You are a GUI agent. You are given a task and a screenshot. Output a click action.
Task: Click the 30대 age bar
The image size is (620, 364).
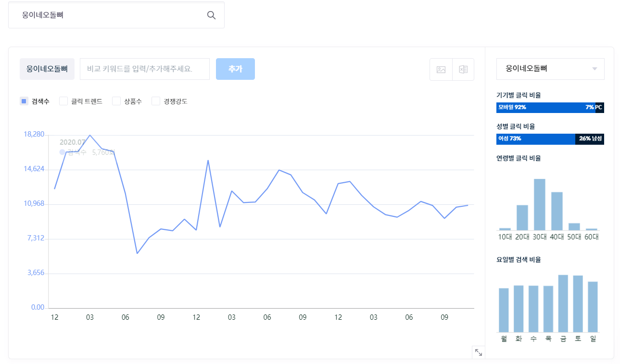[x=540, y=204]
